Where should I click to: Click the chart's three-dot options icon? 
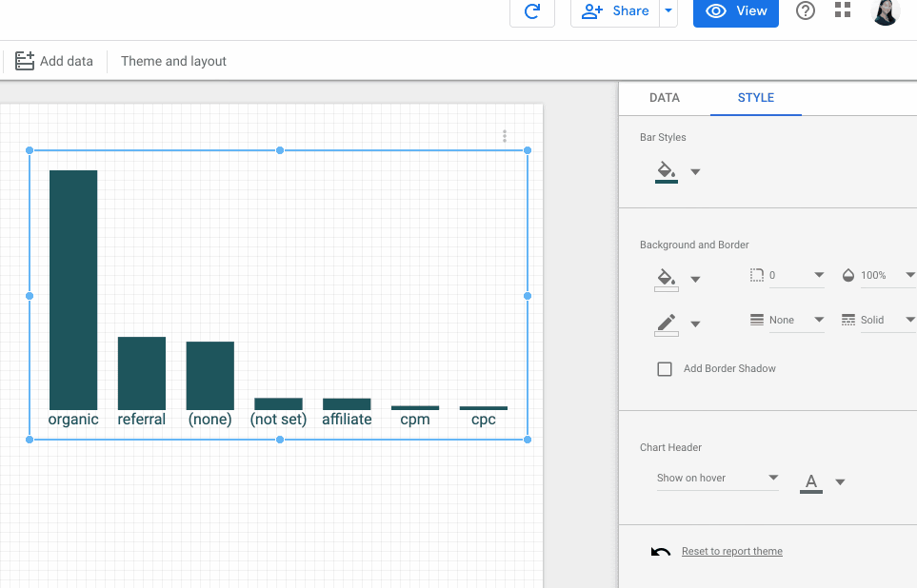[x=505, y=136]
